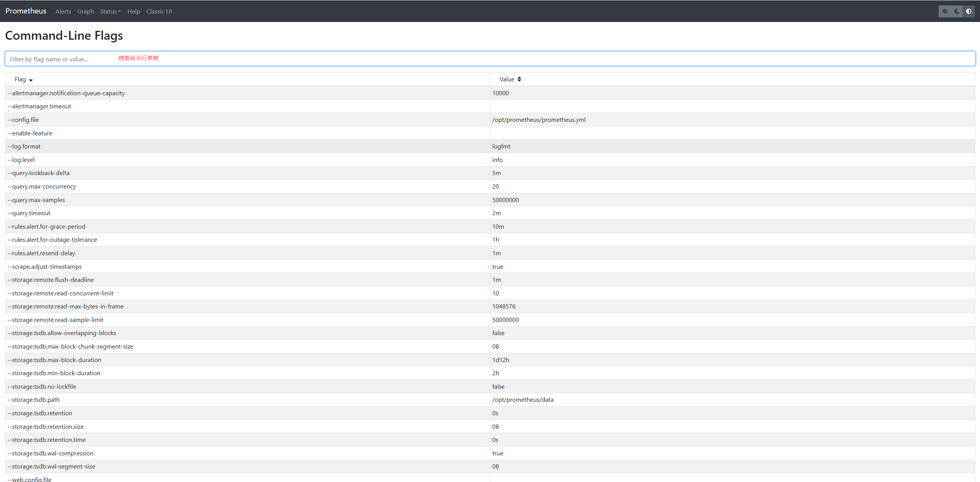Click Value column sort arrows icon
The image size is (980, 482).
(x=519, y=79)
